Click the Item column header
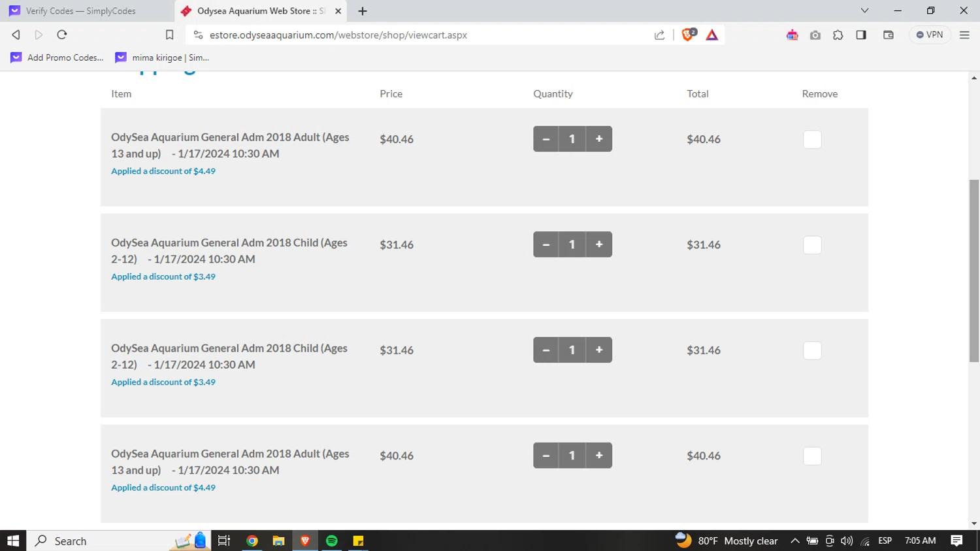 [x=121, y=93]
